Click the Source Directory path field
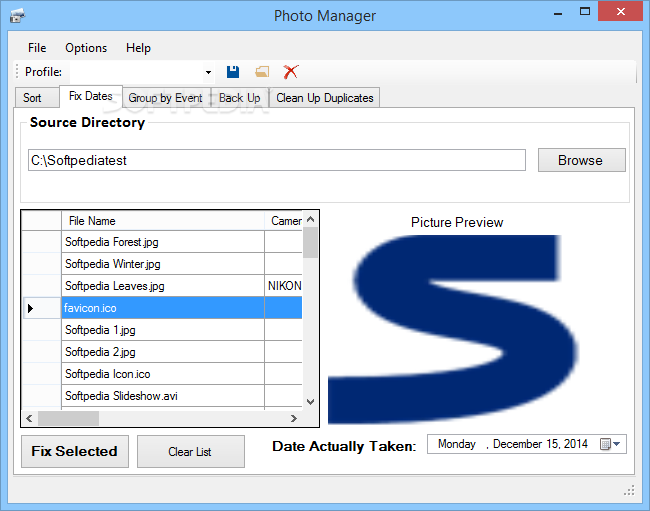The image size is (650, 511). (277, 160)
